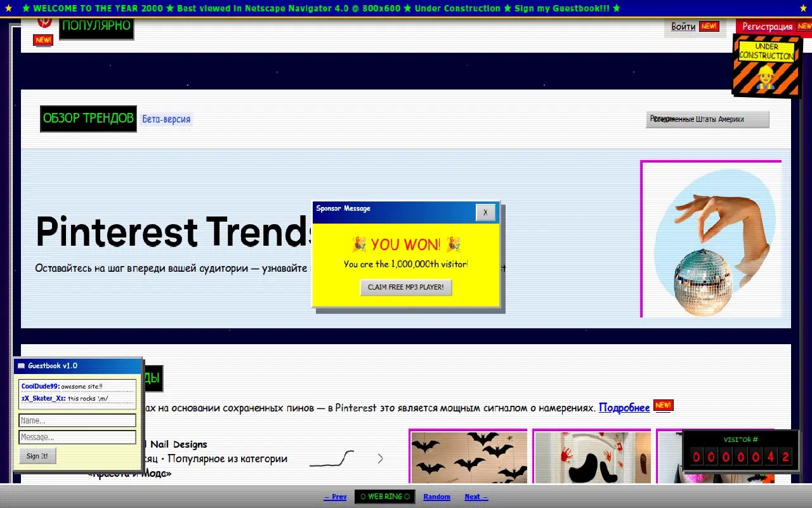812x508 pixels.
Task: Open the ПОПУЛЯРНО menu item
Action: click(x=96, y=27)
